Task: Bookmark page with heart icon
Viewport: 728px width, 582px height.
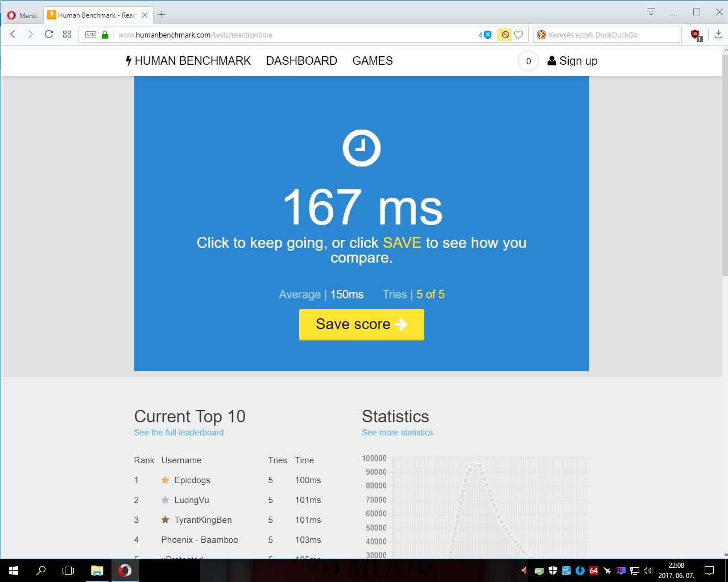Action: pos(519,35)
